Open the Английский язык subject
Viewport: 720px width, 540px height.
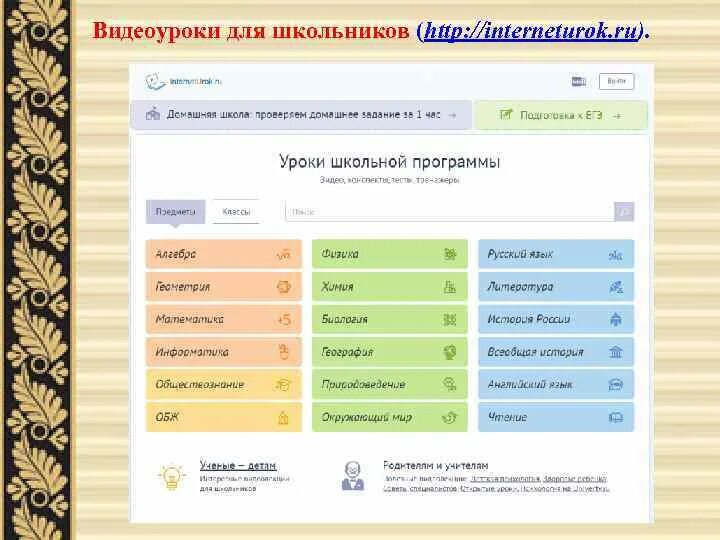(556, 384)
